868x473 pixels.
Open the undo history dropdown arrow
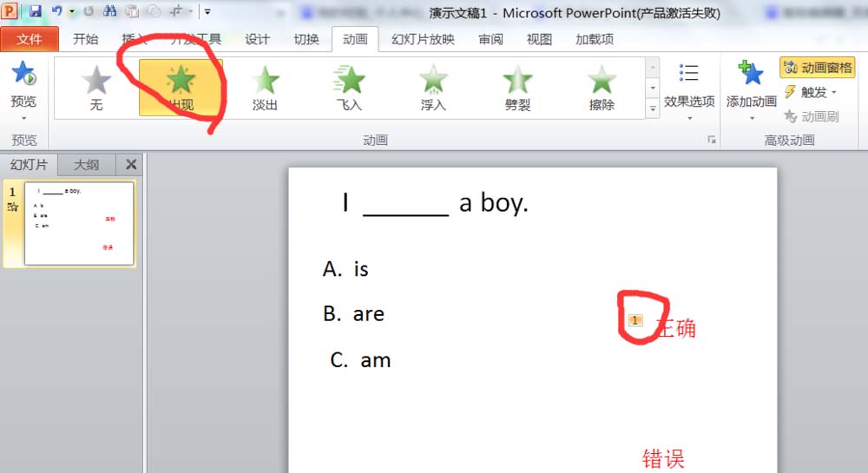coord(72,11)
